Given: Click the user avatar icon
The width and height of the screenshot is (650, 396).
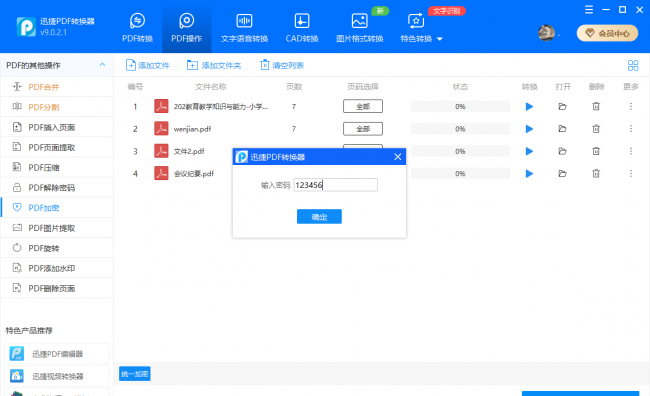Looking at the screenshot, I should coord(546,33).
